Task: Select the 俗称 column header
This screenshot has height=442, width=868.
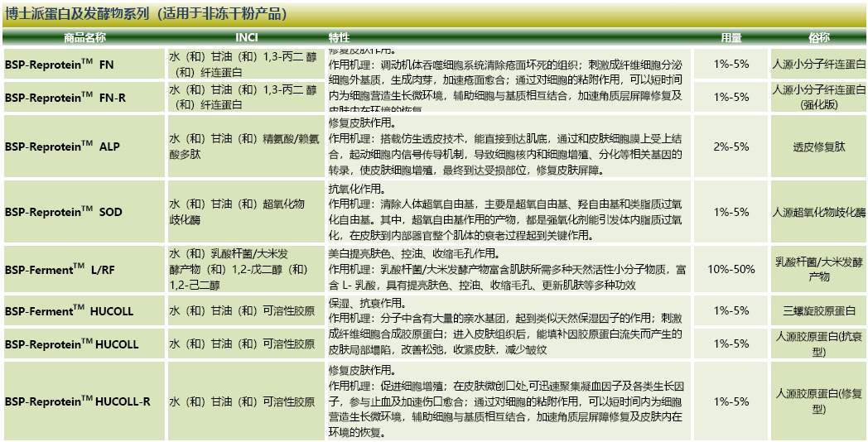Action: [x=818, y=38]
